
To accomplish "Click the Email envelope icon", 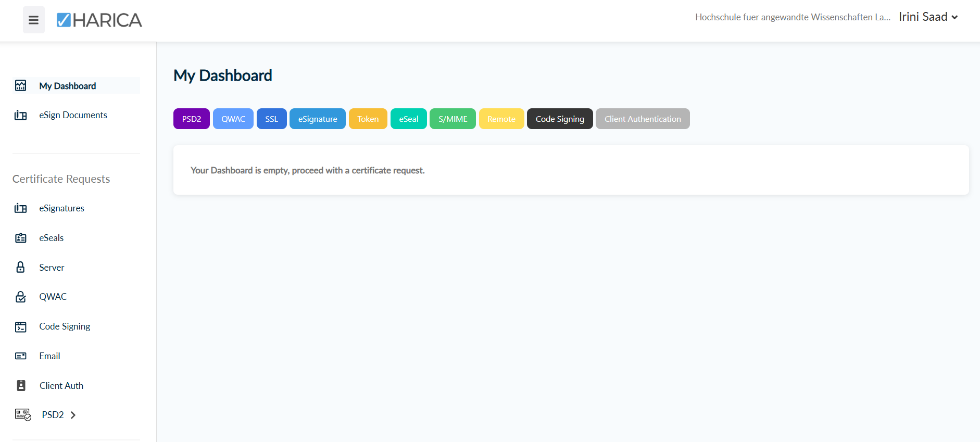I will (21, 356).
